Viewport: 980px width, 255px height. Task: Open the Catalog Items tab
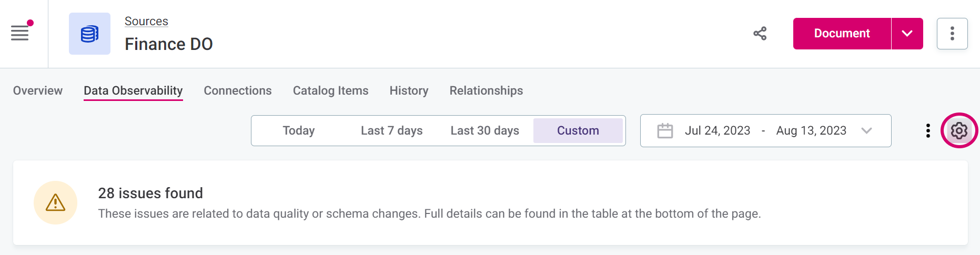coord(330,90)
